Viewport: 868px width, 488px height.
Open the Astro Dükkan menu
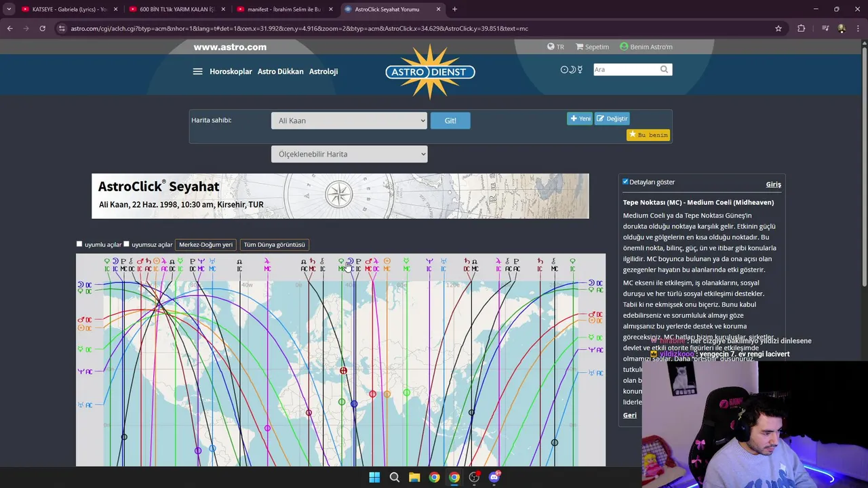(x=280, y=71)
